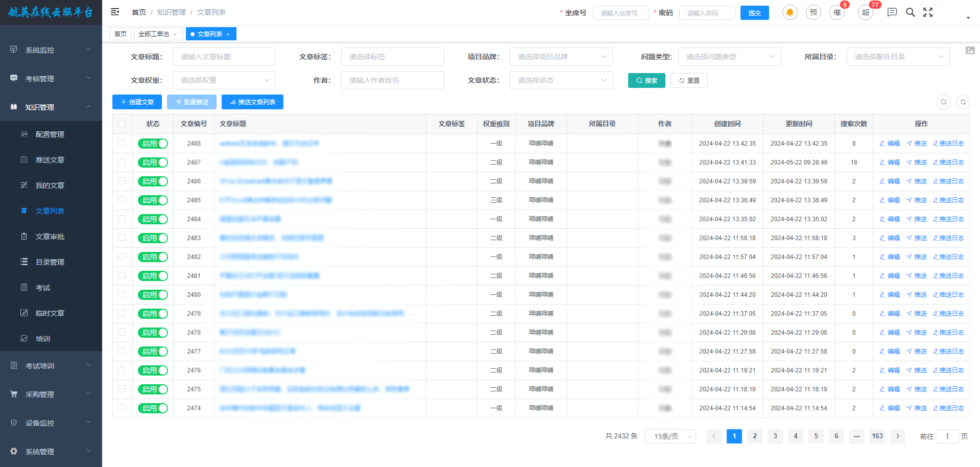Click the 文章标题 input field
Viewport: 980px width, 467px height.
click(224, 57)
